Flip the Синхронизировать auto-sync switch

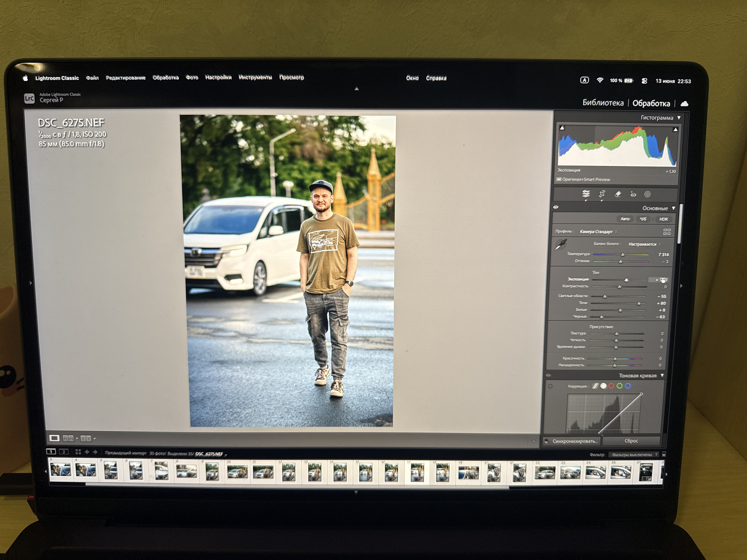(546, 441)
